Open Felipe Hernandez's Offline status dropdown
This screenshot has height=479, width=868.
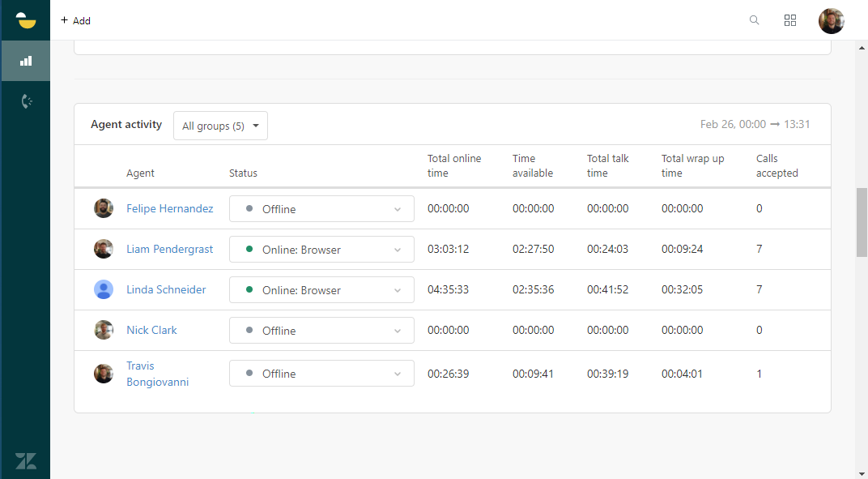click(x=321, y=209)
